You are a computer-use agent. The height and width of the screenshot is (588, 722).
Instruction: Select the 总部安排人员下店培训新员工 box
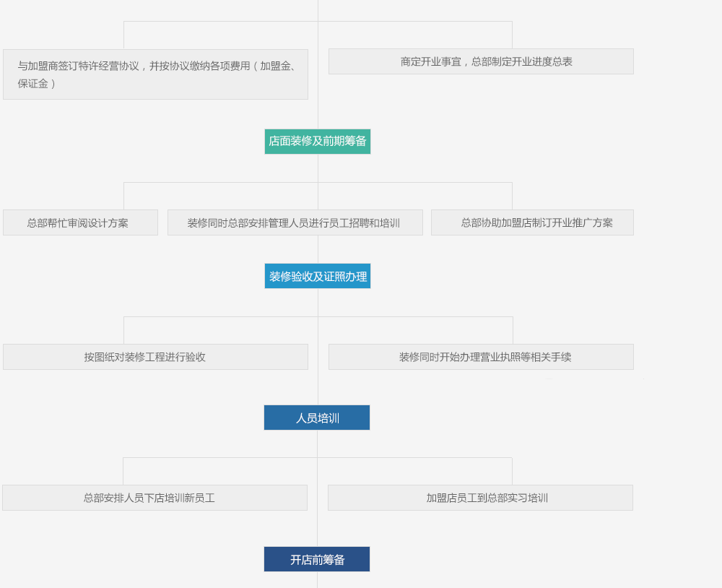[155, 498]
